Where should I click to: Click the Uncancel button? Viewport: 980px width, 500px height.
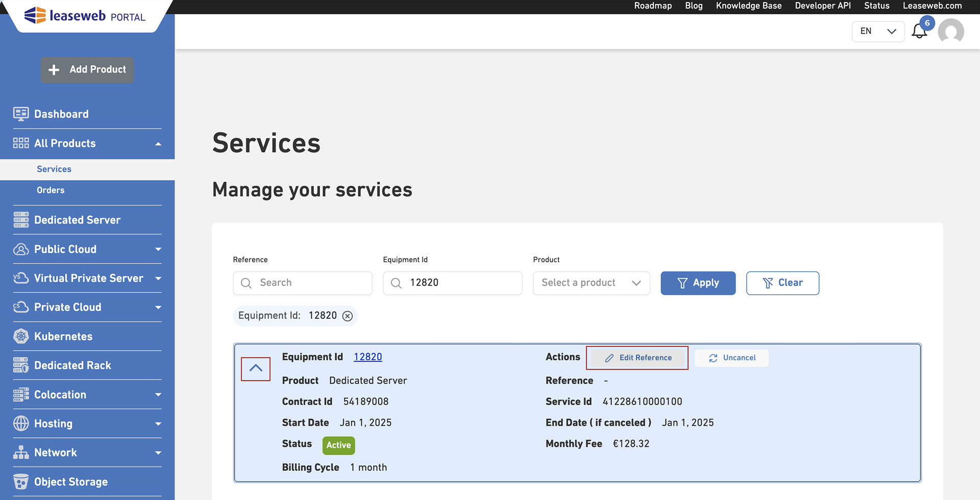[731, 358]
